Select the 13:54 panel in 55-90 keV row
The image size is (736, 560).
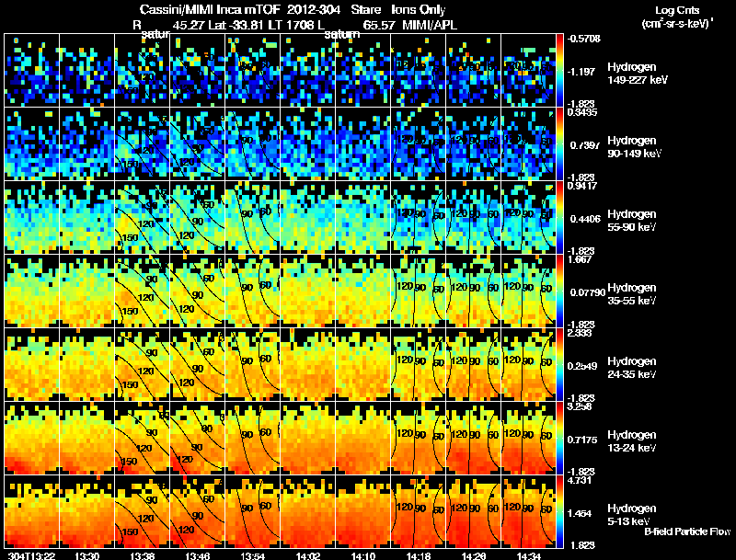[252, 217]
